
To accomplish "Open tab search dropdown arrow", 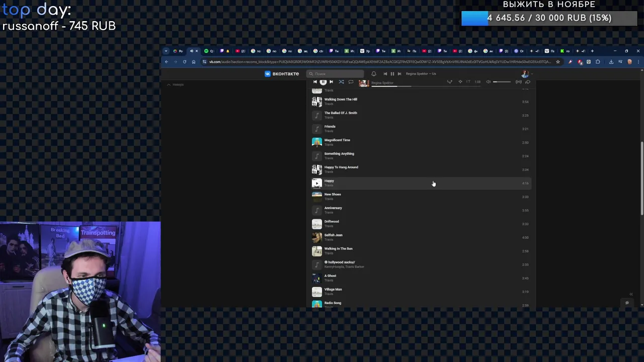I will pyautogui.click(x=166, y=51).
